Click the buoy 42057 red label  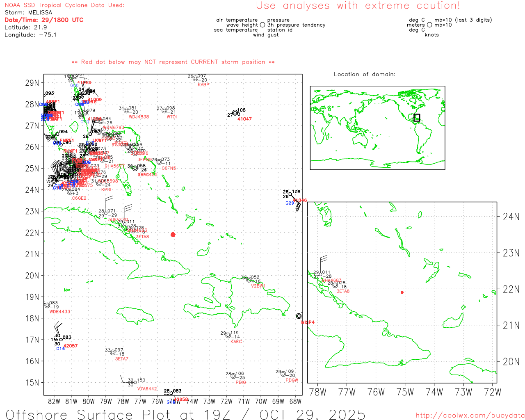pos(71,346)
